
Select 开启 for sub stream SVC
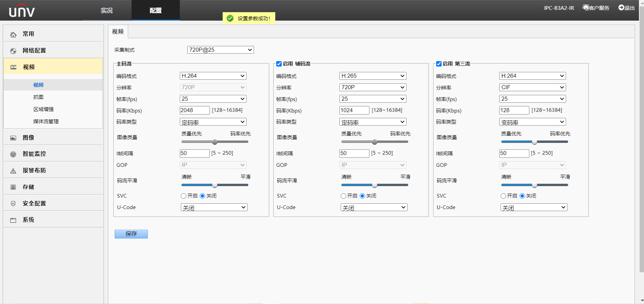343,196
